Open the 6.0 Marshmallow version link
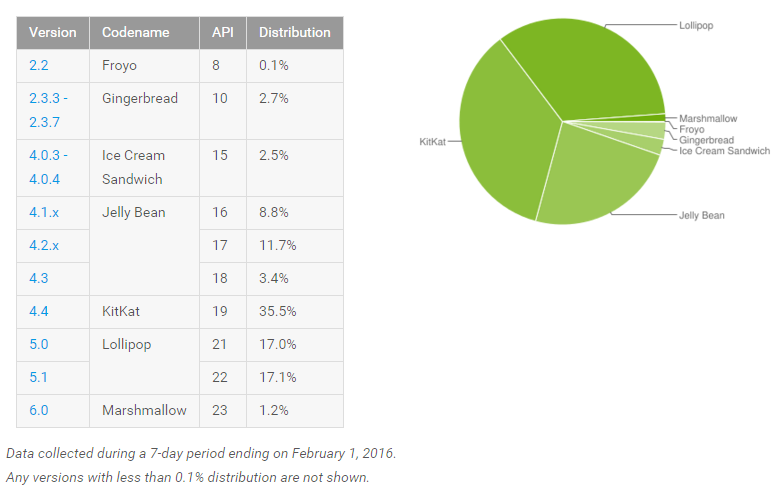Viewport: 779px width, 493px height. 38,410
